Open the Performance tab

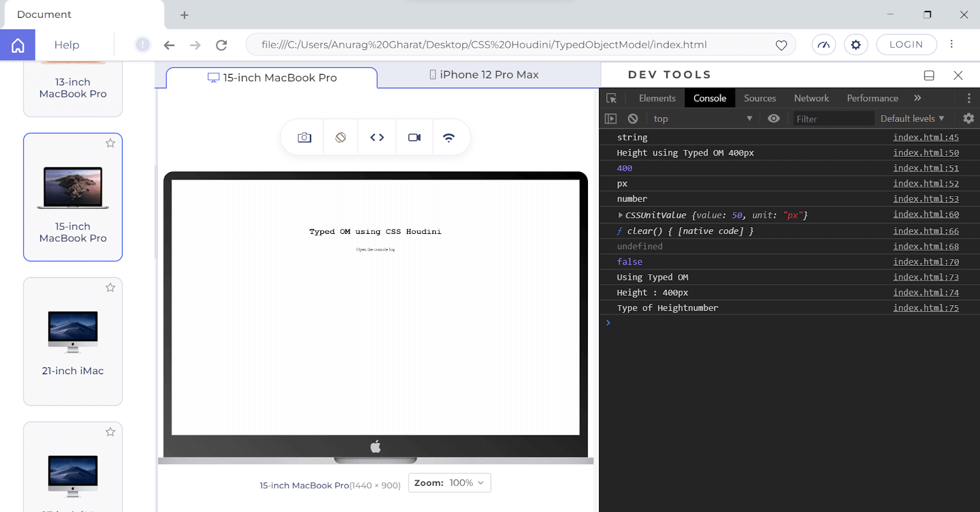(872, 98)
